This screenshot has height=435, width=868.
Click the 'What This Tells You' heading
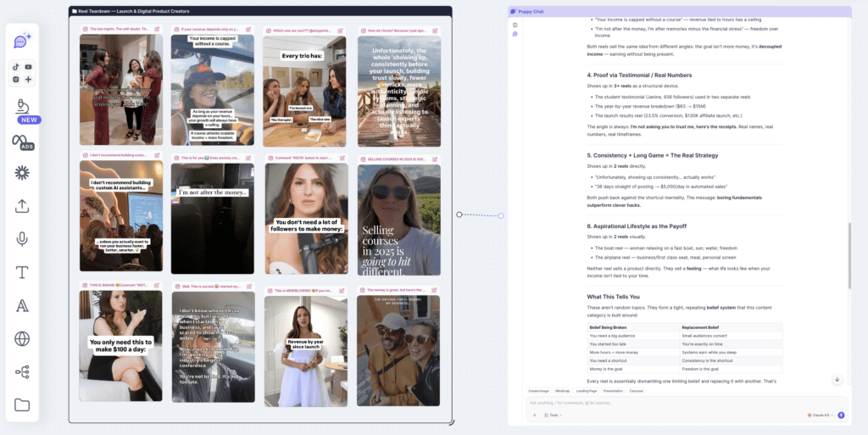pyautogui.click(x=614, y=297)
